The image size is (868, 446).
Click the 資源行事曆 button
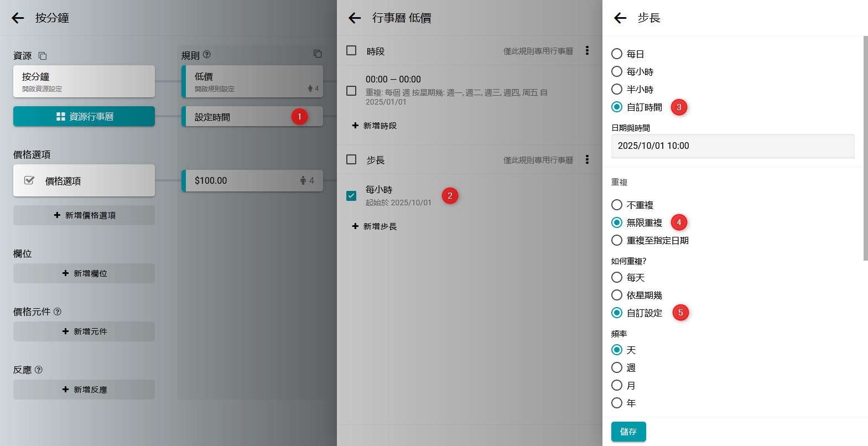click(x=84, y=117)
